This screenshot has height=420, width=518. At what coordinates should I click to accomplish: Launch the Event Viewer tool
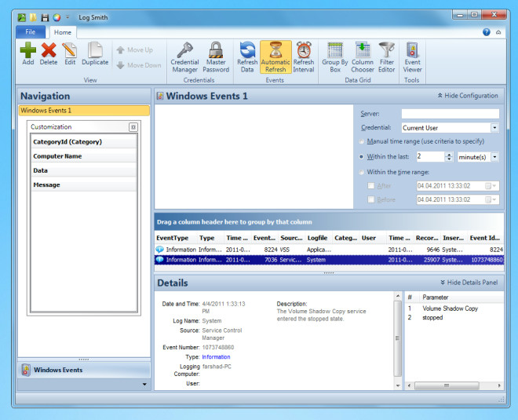[412, 57]
